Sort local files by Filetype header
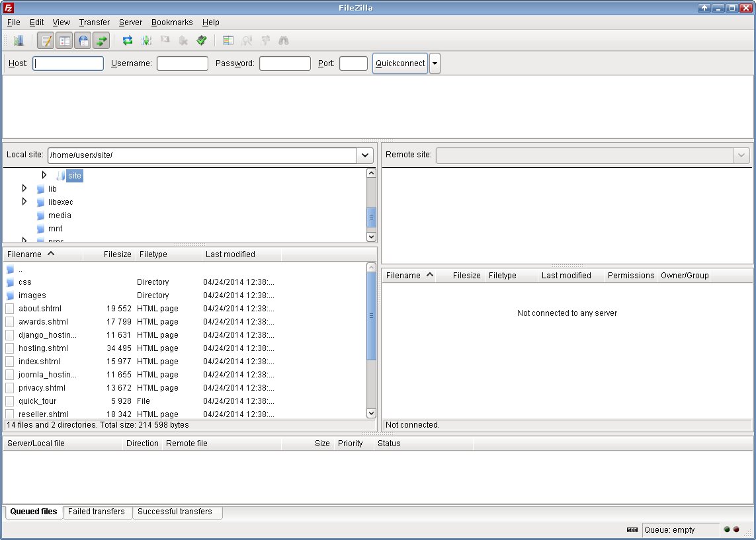Image resolution: width=756 pixels, height=540 pixels. (x=169, y=254)
